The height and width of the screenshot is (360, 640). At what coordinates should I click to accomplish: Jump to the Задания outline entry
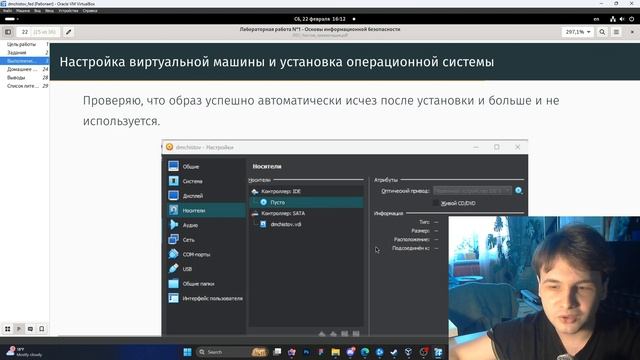[x=24, y=53]
